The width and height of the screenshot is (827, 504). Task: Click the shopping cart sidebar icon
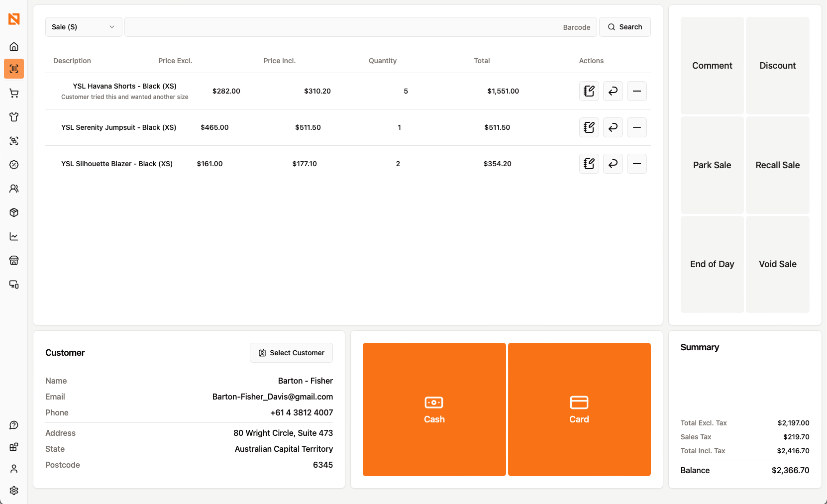coord(14,94)
